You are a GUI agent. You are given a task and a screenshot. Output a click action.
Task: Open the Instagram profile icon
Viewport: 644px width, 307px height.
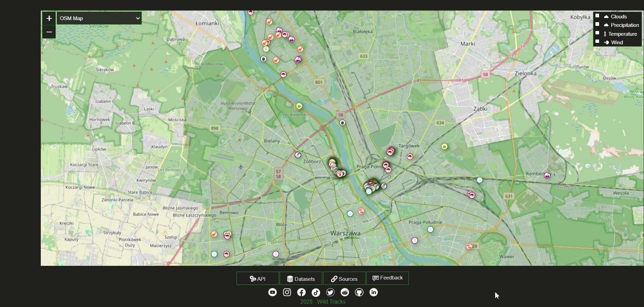(x=287, y=292)
